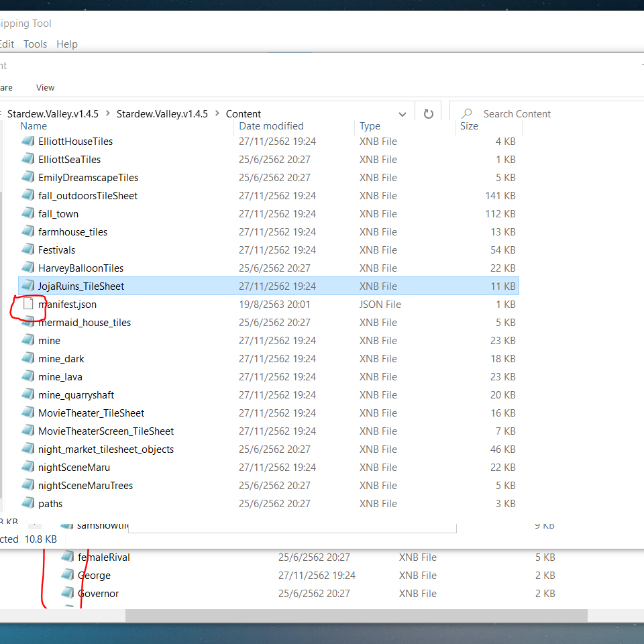Image resolution: width=644 pixels, height=644 pixels.
Task: Open the Help menu in Snipping Tool
Action: pyautogui.click(x=67, y=44)
